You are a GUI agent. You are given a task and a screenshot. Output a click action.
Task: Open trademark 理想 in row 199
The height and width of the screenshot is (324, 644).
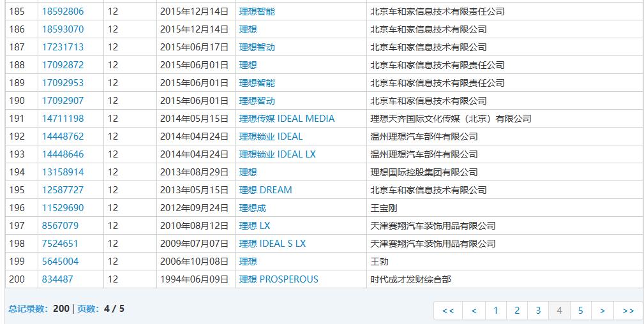coord(248,261)
